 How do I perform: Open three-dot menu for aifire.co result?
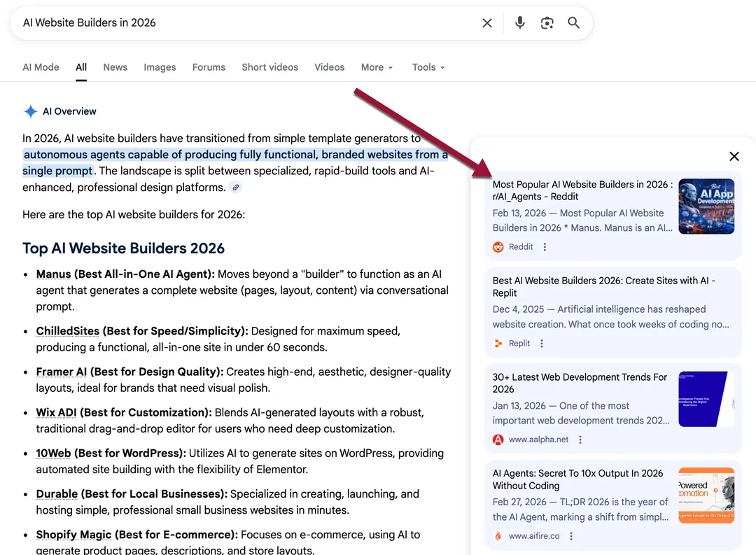pos(571,536)
